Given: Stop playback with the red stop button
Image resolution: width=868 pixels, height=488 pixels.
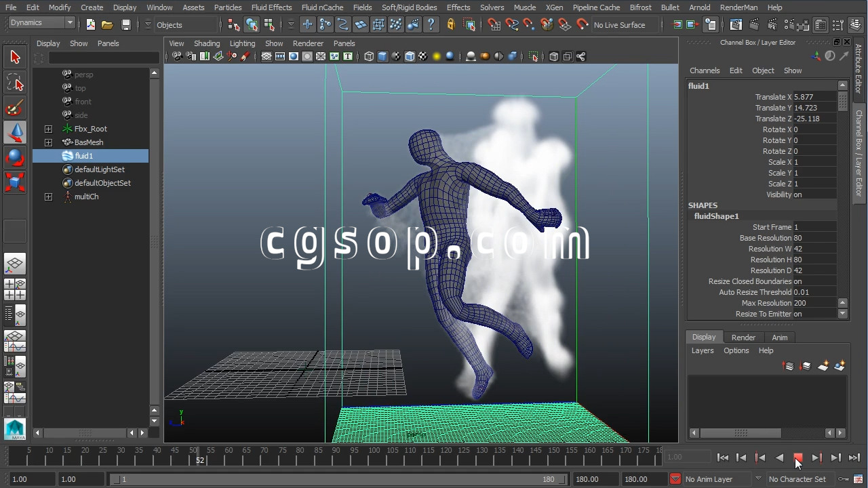Looking at the screenshot, I should (798, 457).
